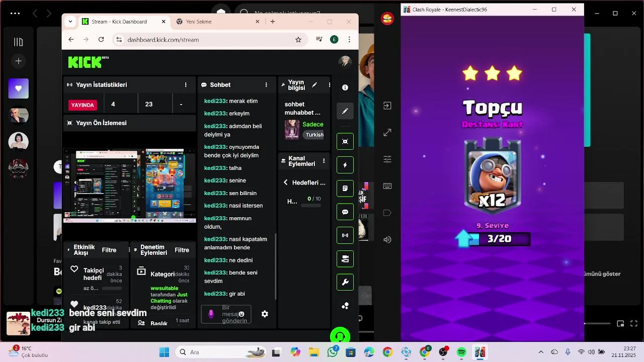Click the dashboard.kick.com/stream address bar
This screenshot has height=362, width=644.
[x=209, y=39]
